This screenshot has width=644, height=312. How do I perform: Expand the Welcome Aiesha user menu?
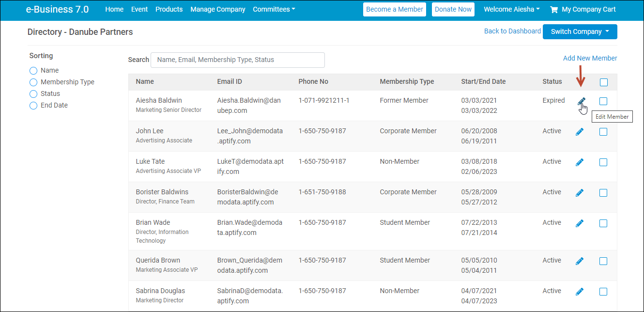pos(512,9)
